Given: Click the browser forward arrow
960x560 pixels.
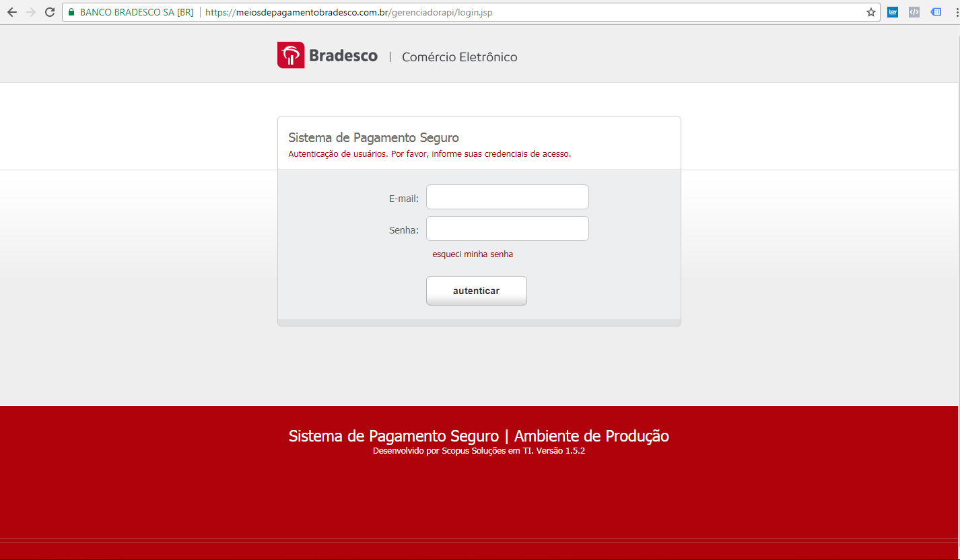Looking at the screenshot, I should [x=30, y=12].
